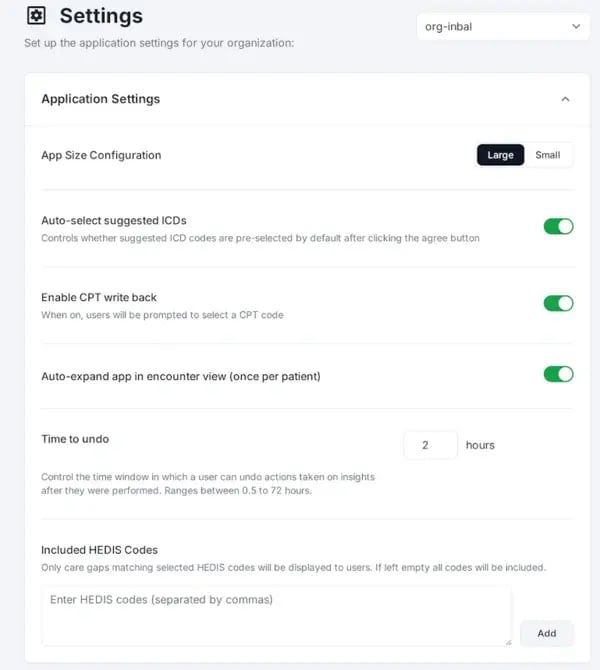600x670 pixels.
Task: Toggle Auto-select suggested ICDs switch
Action: click(x=558, y=227)
